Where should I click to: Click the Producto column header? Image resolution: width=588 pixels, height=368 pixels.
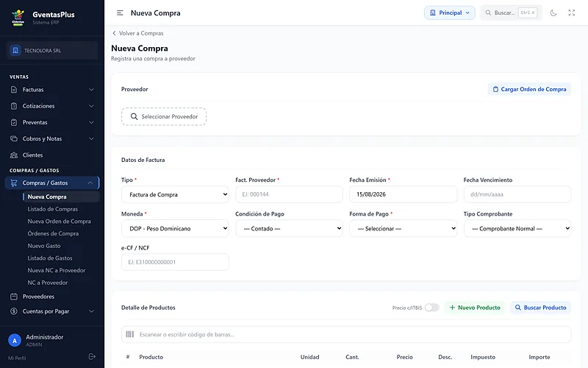[151, 357]
